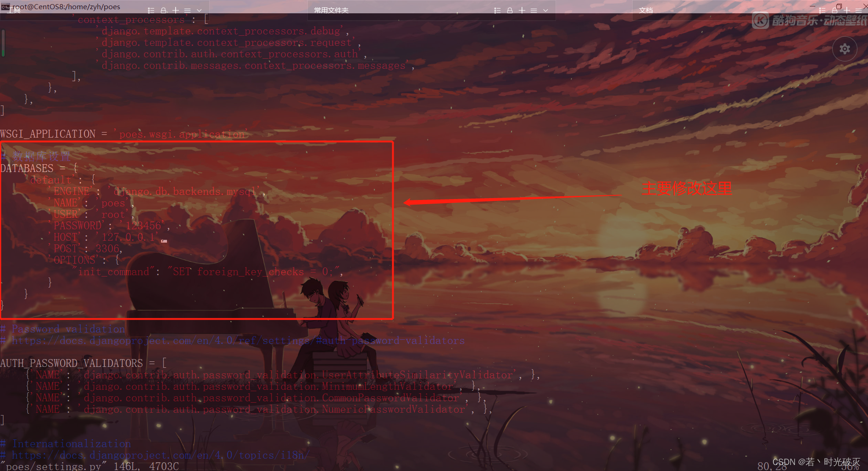This screenshot has height=471, width=868.
Task: Click the 'OPTIONS' key
Action: [x=75, y=260]
